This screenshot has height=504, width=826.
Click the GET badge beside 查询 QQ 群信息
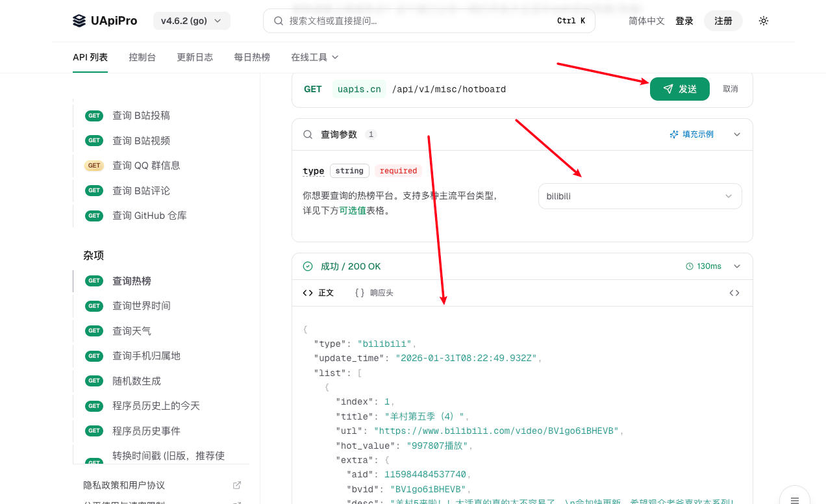[x=94, y=166]
